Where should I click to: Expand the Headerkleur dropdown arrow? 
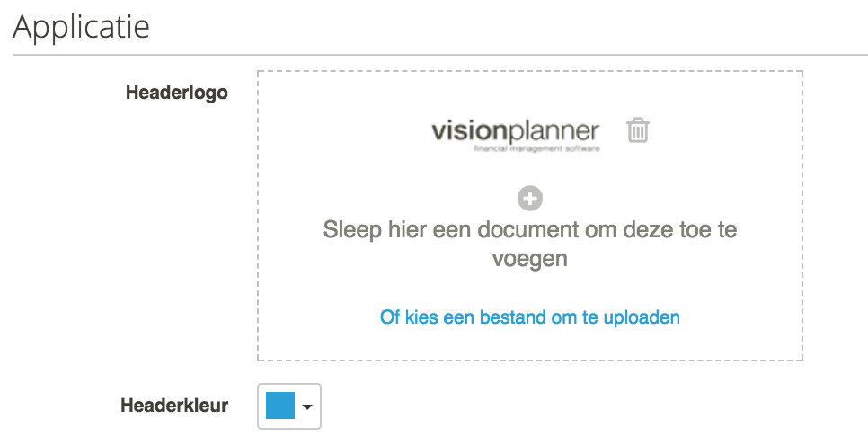pyautogui.click(x=307, y=406)
